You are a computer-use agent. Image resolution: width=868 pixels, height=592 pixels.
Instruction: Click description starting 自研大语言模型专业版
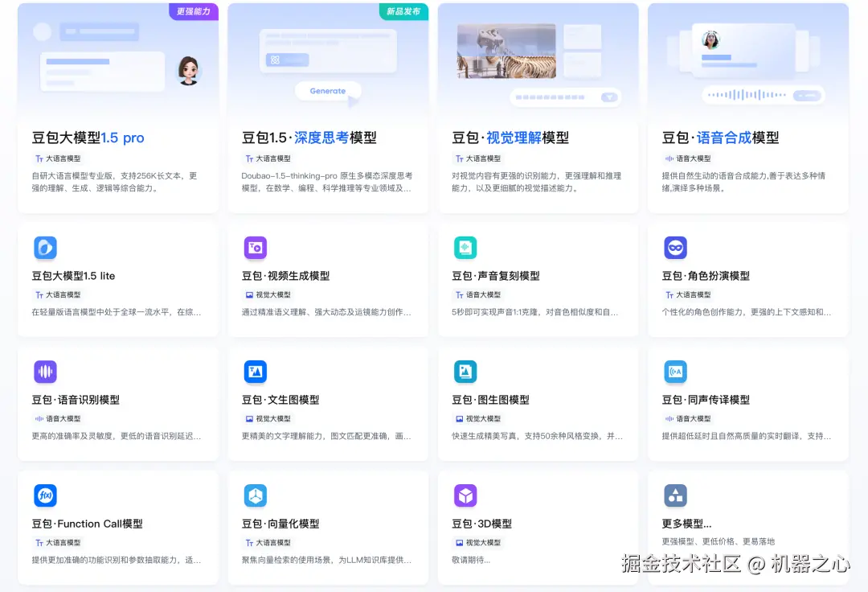[115, 182]
